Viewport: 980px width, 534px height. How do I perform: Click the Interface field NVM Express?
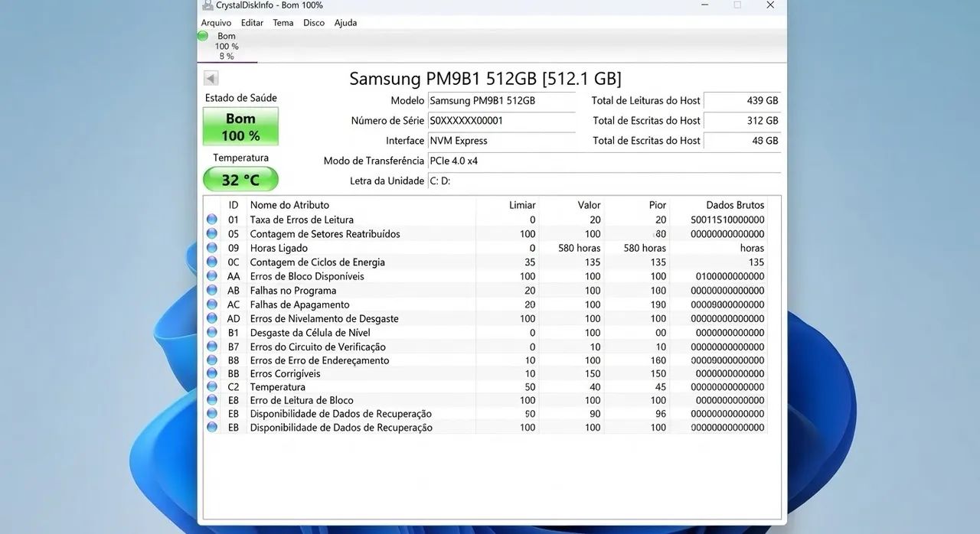click(501, 141)
